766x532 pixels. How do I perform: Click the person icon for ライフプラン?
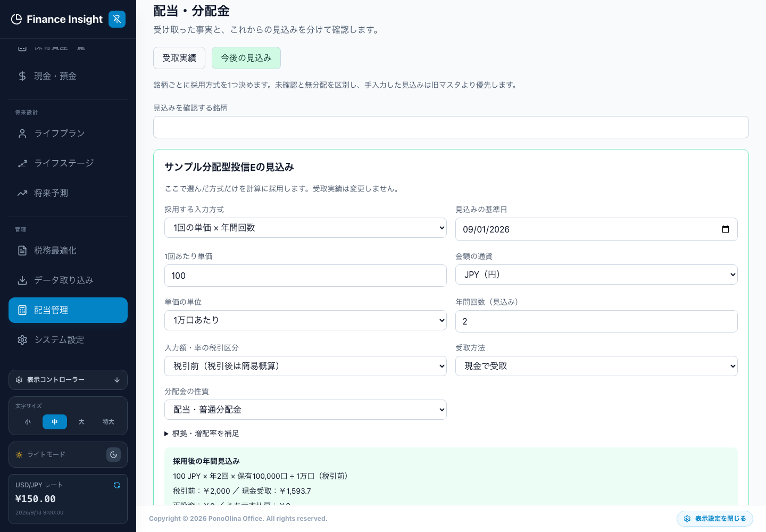point(22,134)
